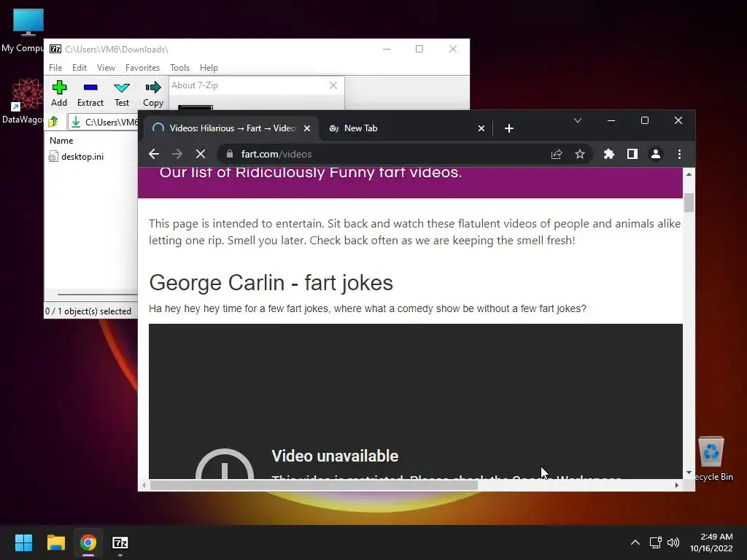Open the File menu in 7-Zip
This screenshot has height=560, width=747.
tap(55, 68)
